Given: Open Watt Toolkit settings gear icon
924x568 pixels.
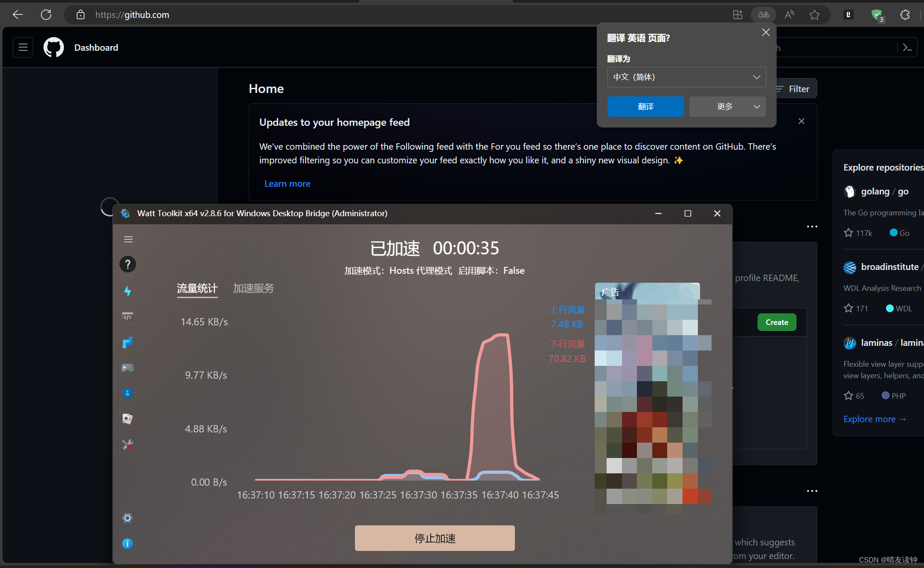Looking at the screenshot, I should point(128,518).
